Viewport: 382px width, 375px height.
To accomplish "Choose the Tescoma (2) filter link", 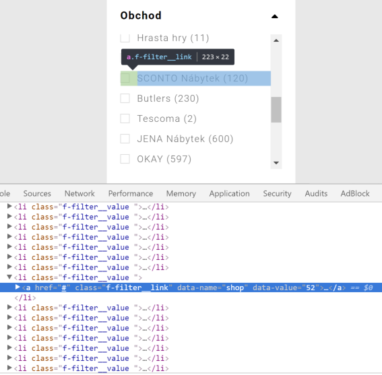I will pos(167,119).
